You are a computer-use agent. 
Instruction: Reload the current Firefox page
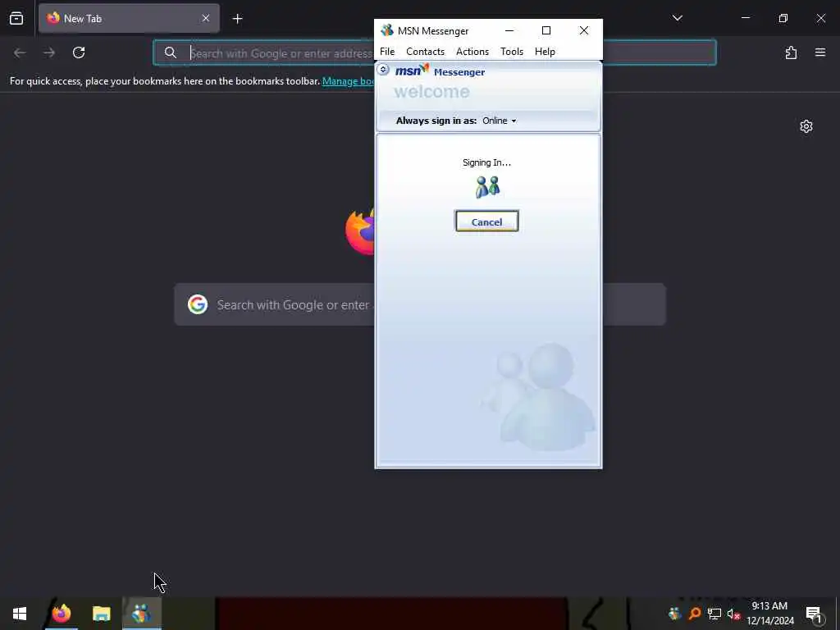79,52
